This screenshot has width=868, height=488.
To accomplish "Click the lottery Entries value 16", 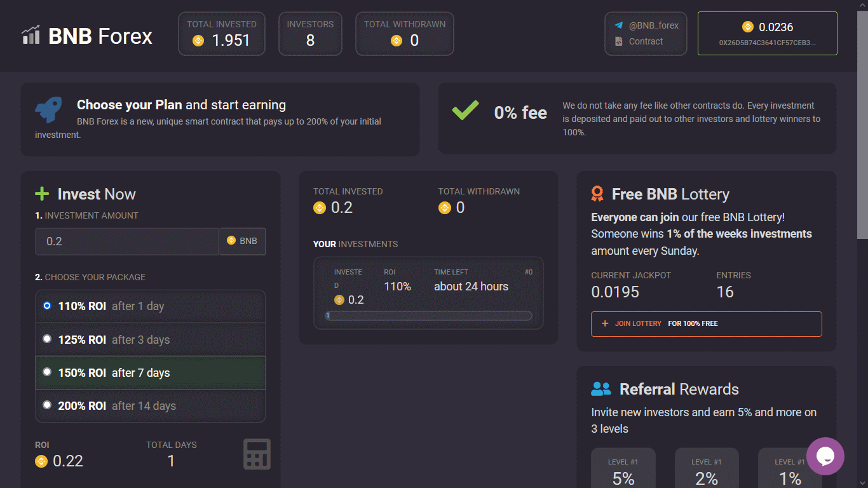I will (x=725, y=292).
